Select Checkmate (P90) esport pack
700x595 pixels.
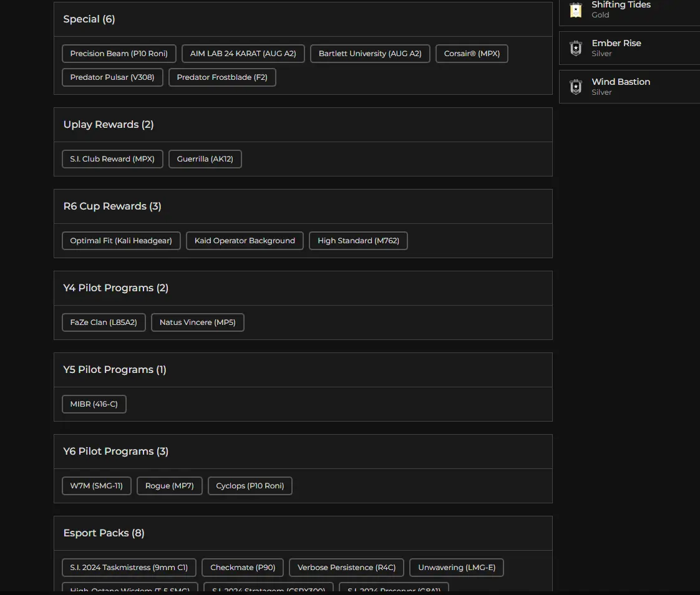(243, 568)
